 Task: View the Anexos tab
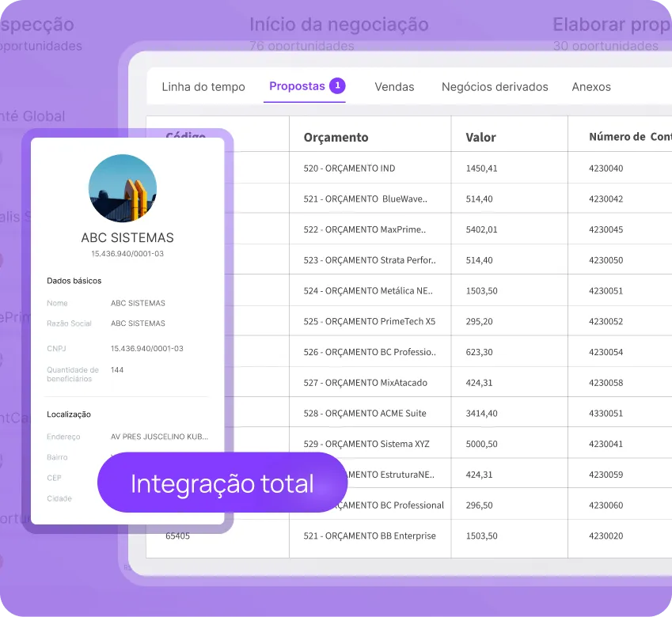click(590, 87)
